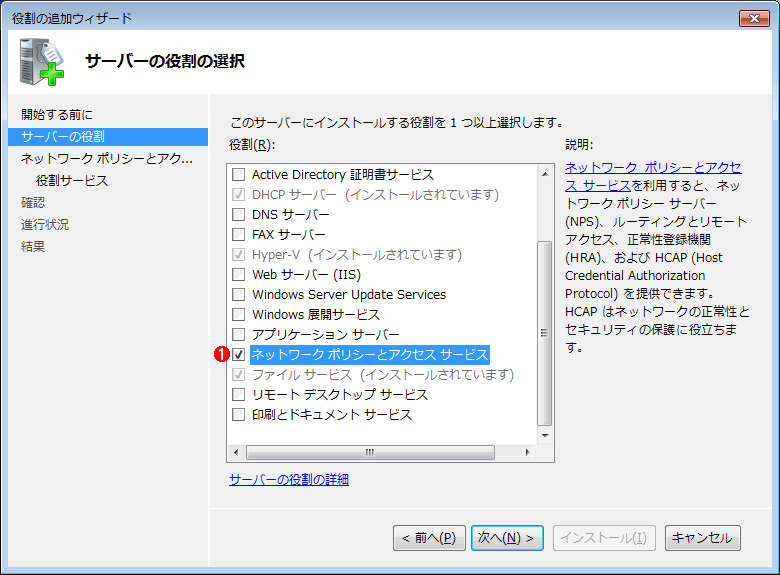Select the FAX サーバー row text
Image resolution: width=780 pixels, height=575 pixels.
click(289, 234)
